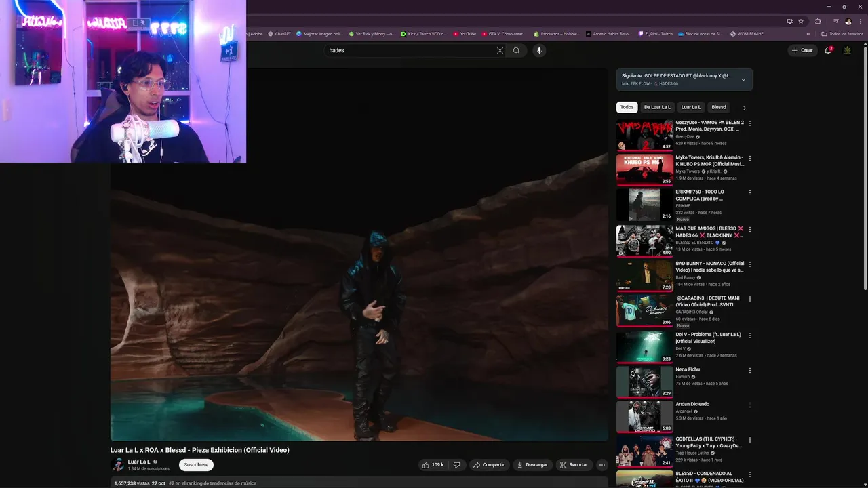
Task: Click the install app icon in address bar
Action: click(x=790, y=21)
